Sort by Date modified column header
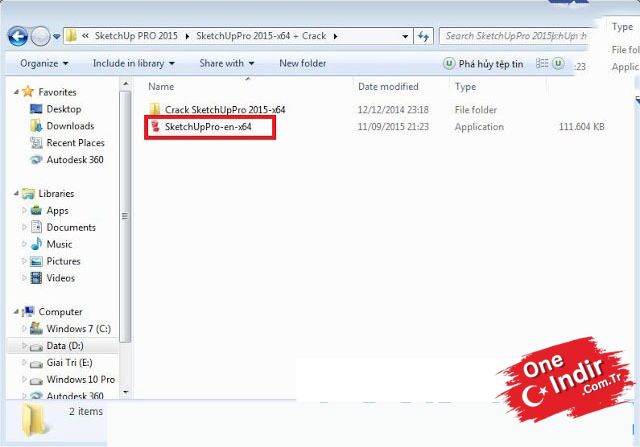The image size is (640, 447). tap(388, 87)
